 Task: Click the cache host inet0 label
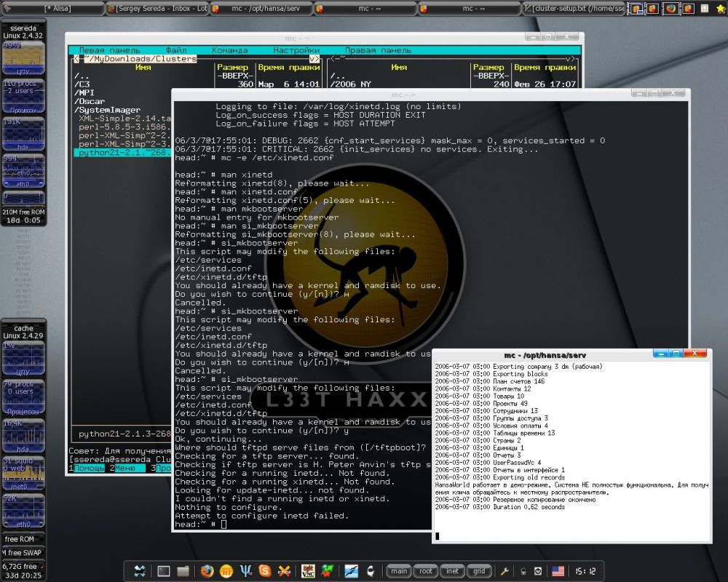click(20, 487)
